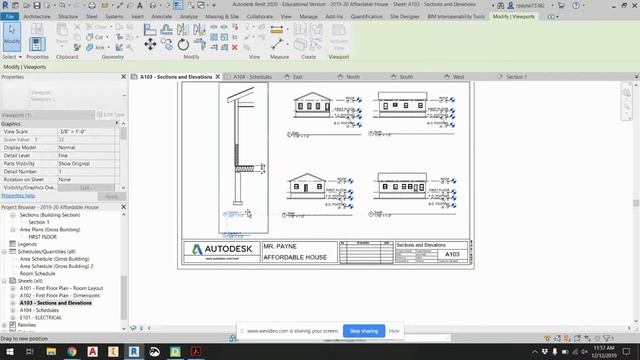This screenshot has width=640, height=360.
Task: Expand the A104 - Schedules node
Action: pyautogui.click(x=13, y=310)
